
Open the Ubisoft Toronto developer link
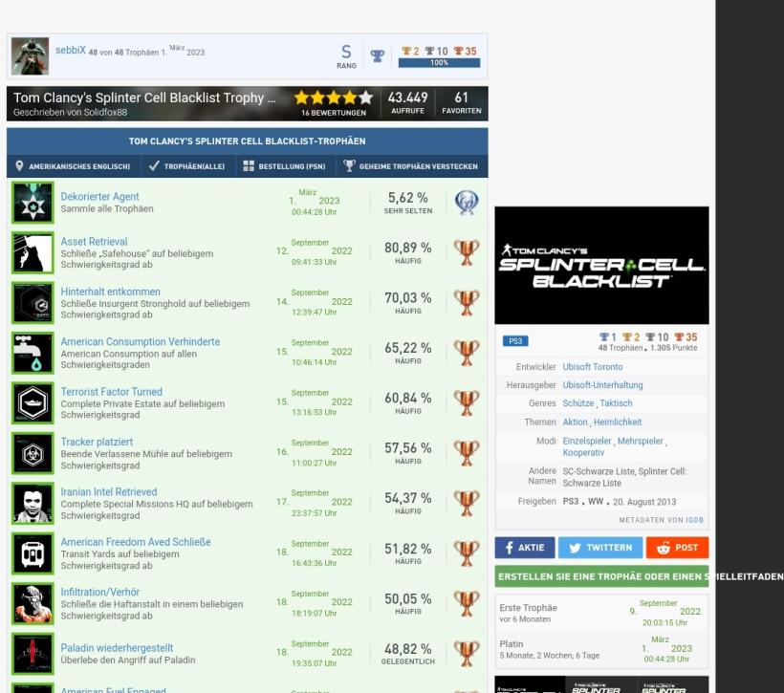[593, 366]
